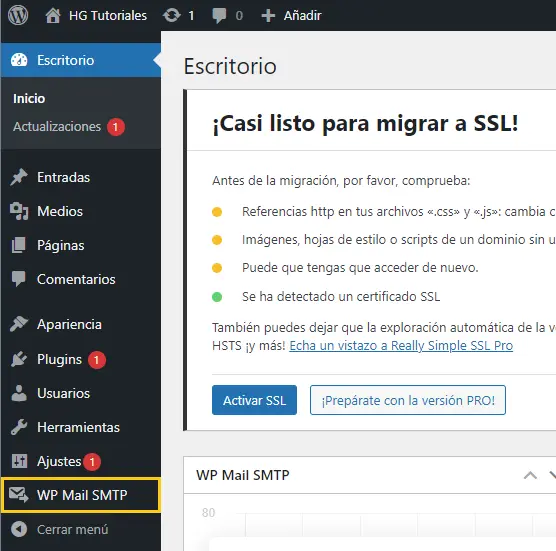Click the home icon beside HG Tutoriales
The width and height of the screenshot is (556, 551).
[x=53, y=16]
